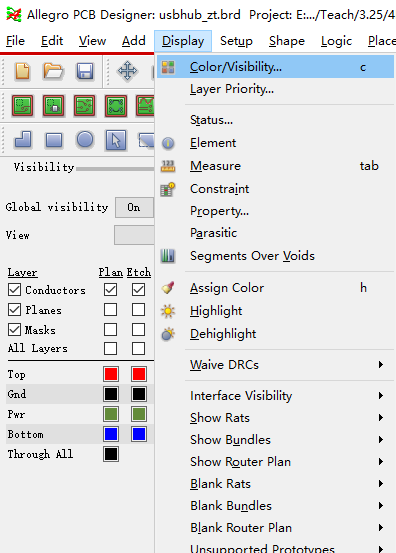Click the Constraint icon in Display menu

[x=168, y=189]
